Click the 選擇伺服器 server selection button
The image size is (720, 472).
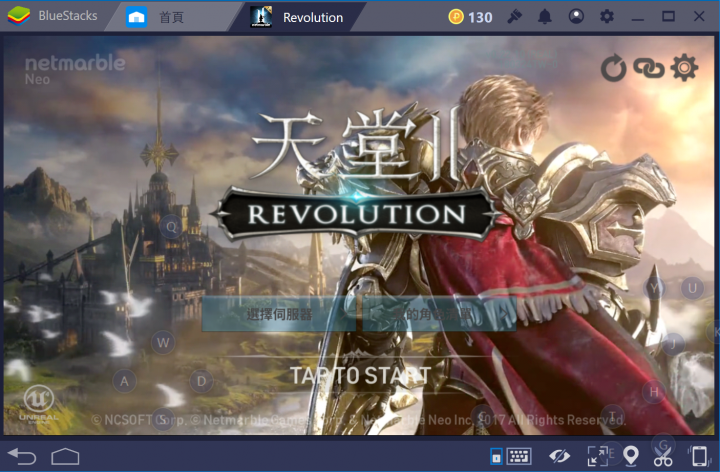click(279, 314)
